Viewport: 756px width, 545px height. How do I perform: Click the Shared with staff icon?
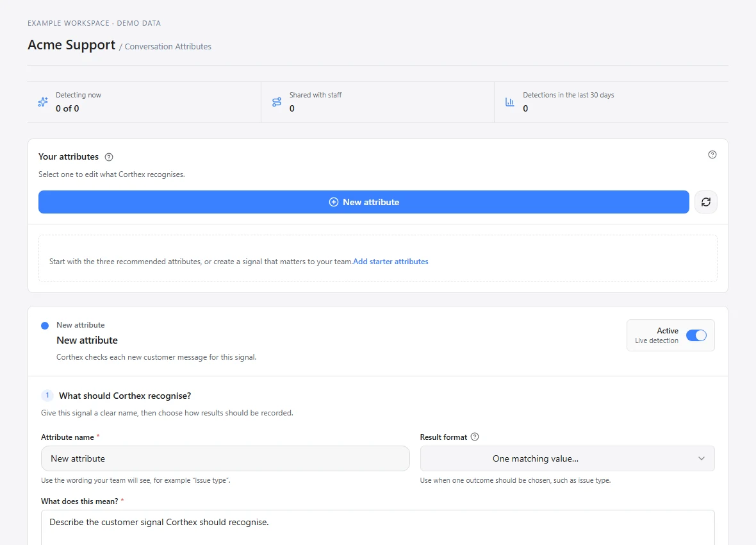[277, 102]
